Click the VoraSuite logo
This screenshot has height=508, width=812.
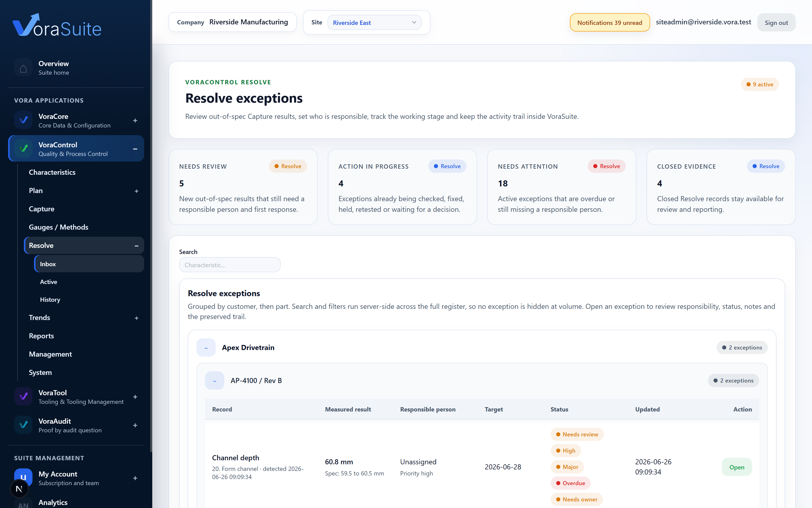[x=57, y=25]
